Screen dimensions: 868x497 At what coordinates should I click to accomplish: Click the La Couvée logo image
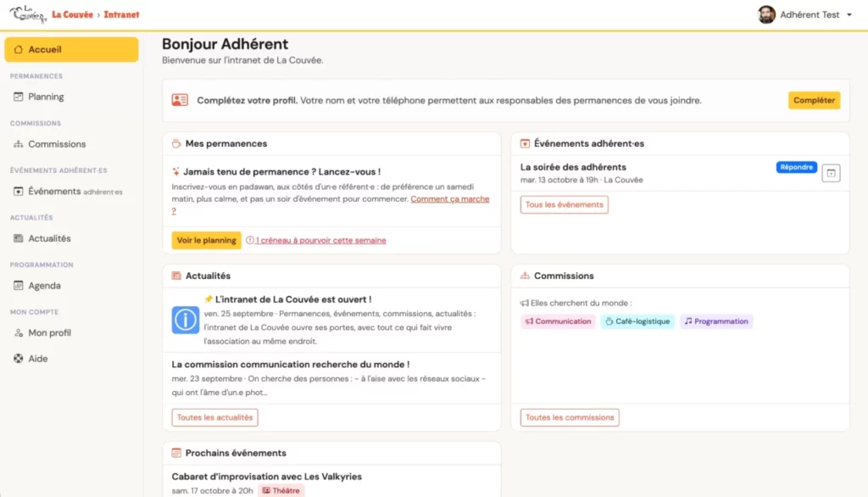pyautogui.click(x=27, y=14)
